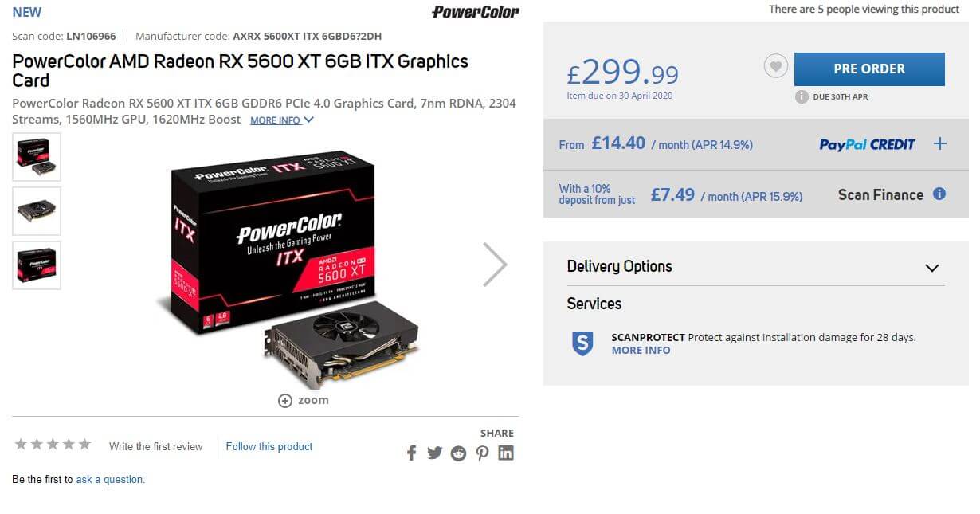Share product on Pinterest
The height and width of the screenshot is (514, 980).
coord(483,453)
